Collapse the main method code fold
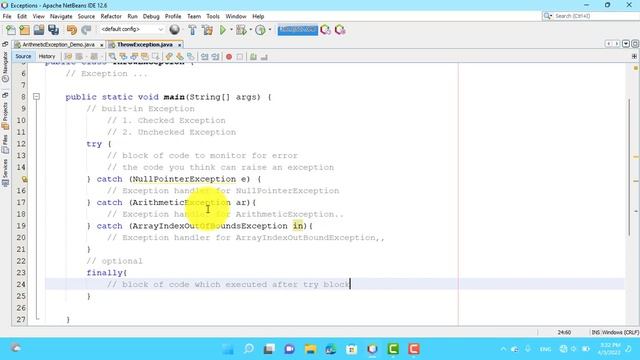This screenshot has height=360, width=640. pos(36,97)
